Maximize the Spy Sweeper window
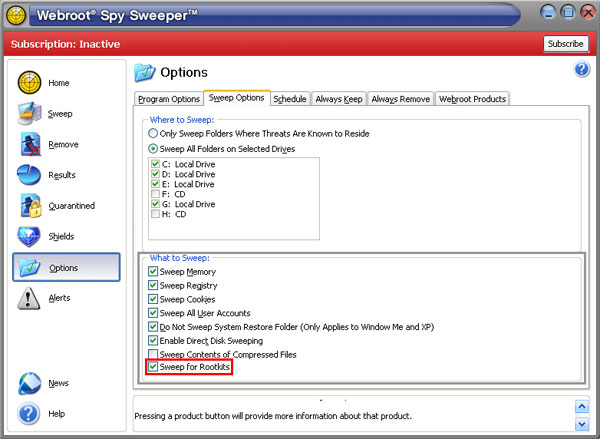 click(568, 12)
